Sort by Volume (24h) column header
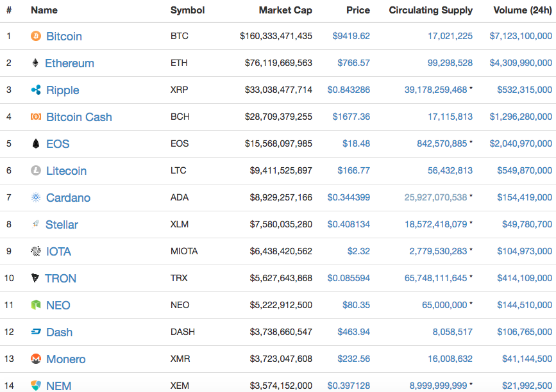Image resolution: width=556 pixels, height=392 pixels. [523, 10]
